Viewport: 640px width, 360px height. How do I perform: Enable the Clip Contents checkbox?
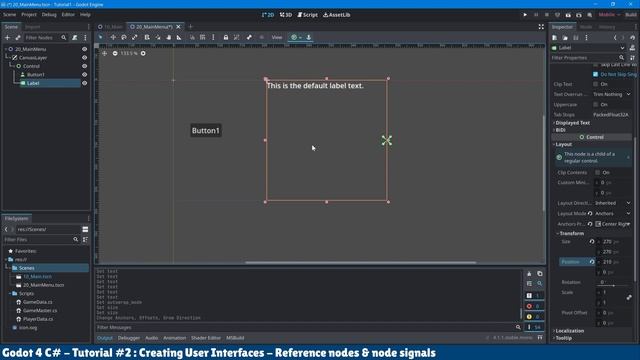[598, 173]
